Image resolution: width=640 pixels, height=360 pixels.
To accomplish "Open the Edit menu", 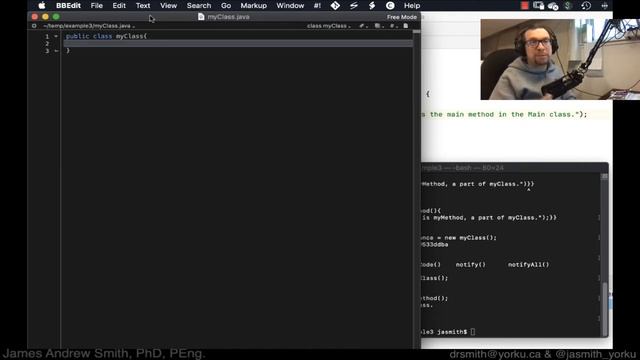I will pyautogui.click(x=119, y=6).
